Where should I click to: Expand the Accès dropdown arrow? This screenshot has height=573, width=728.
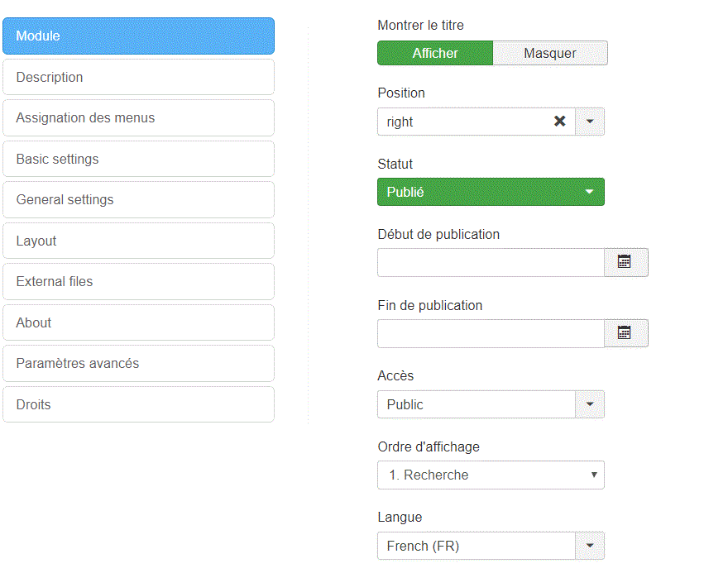(x=590, y=404)
